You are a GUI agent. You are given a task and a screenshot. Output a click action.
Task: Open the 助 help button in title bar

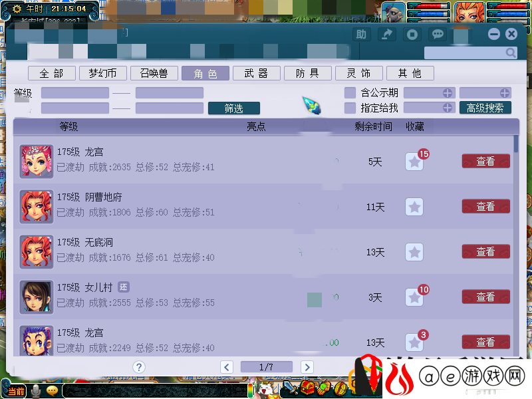pyautogui.click(x=361, y=35)
